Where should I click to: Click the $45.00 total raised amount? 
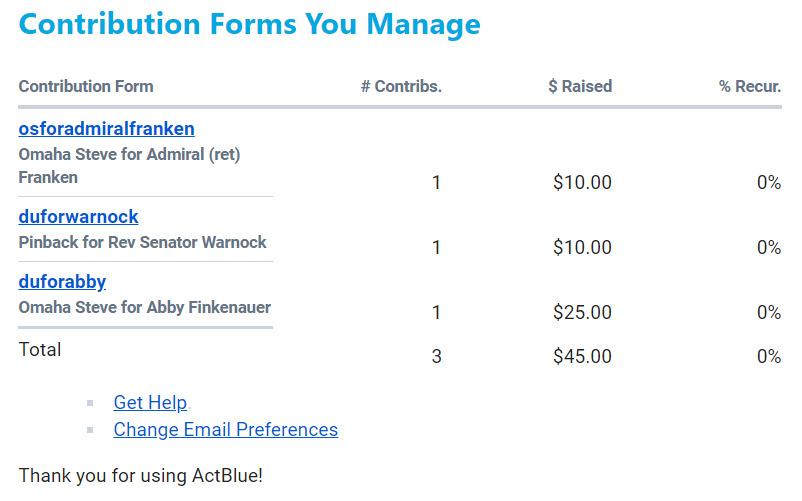point(582,357)
